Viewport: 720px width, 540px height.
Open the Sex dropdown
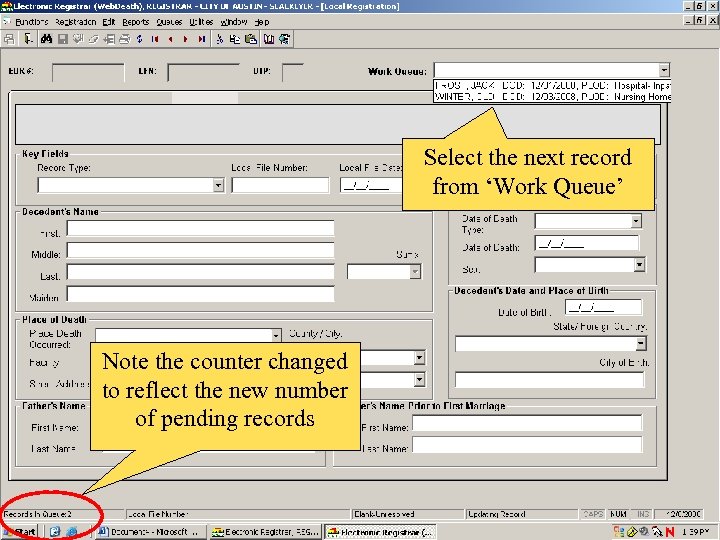639,264
